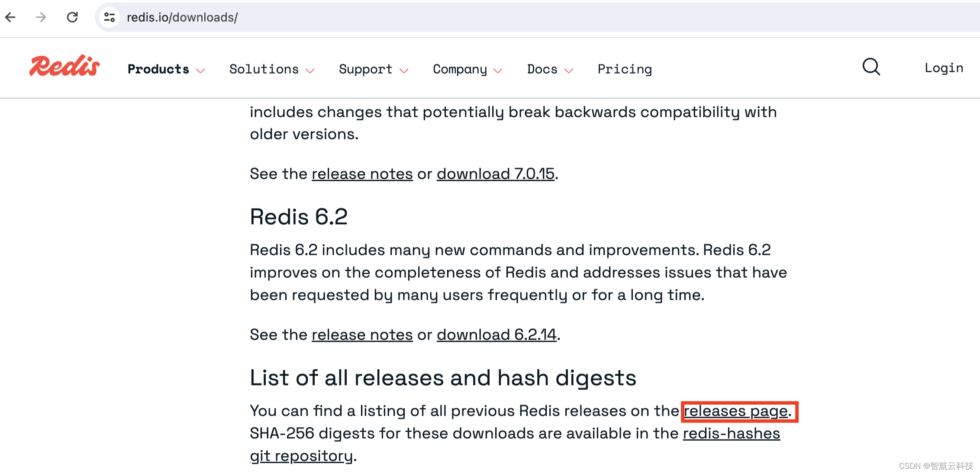The width and height of the screenshot is (980, 474).
Task: Click the Login link
Action: tap(944, 68)
